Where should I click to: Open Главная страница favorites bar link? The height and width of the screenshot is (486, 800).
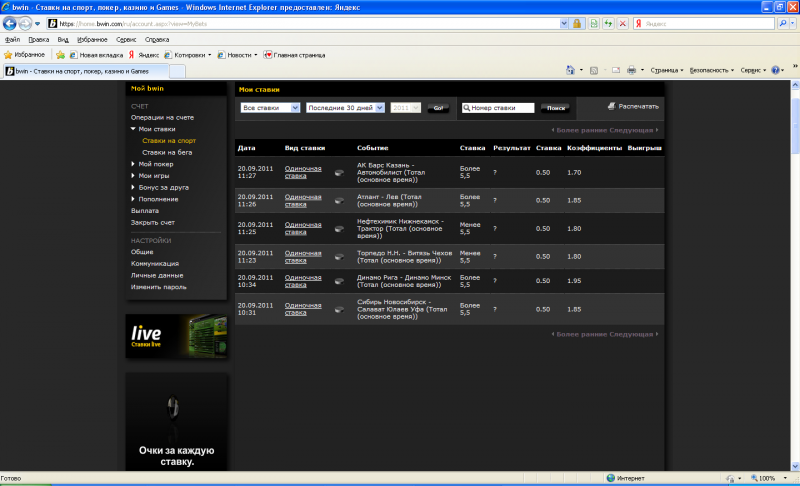[294, 55]
